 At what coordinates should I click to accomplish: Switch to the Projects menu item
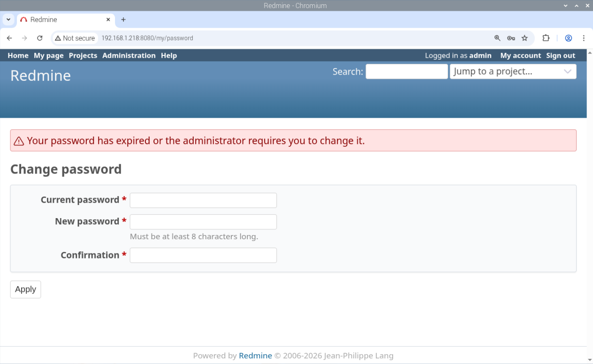tap(83, 55)
